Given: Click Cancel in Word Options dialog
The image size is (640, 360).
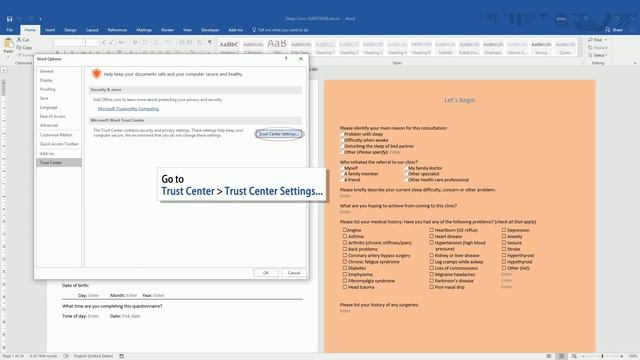Looking at the screenshot, I should click(x=293, y=273).
